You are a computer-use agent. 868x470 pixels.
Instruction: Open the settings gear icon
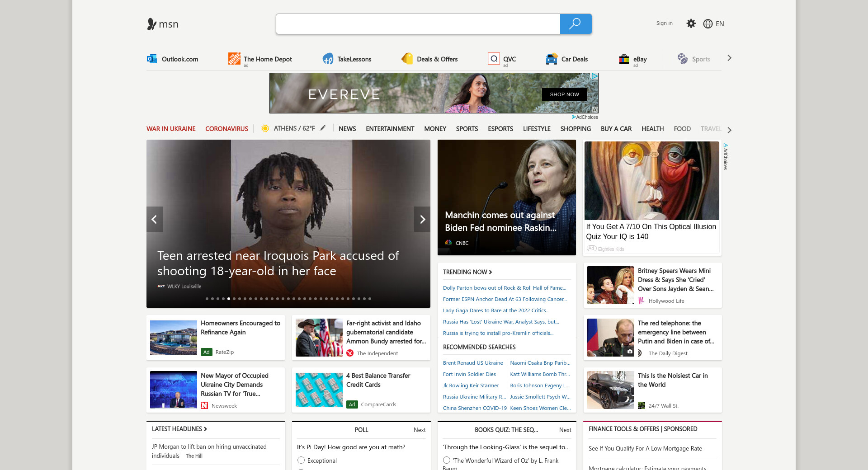click(x=691, y=23)
